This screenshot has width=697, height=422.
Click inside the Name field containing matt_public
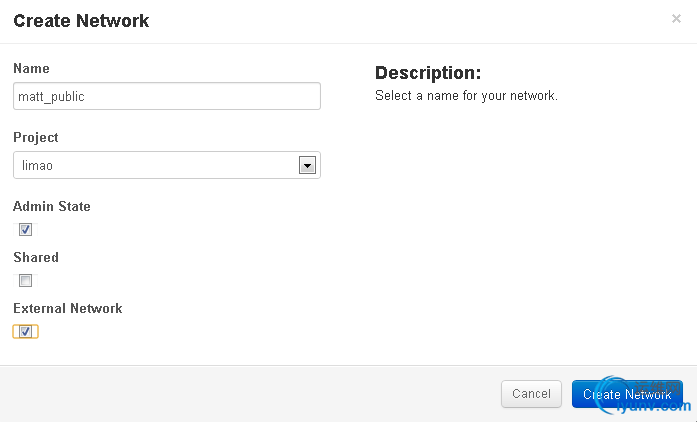click(167, 96)
